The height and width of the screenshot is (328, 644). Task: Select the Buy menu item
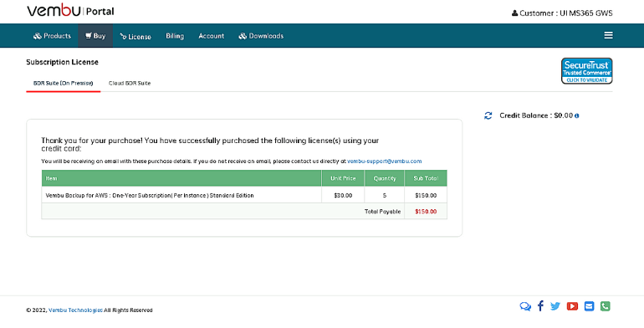pyautogui.click(x=95, y=36)
